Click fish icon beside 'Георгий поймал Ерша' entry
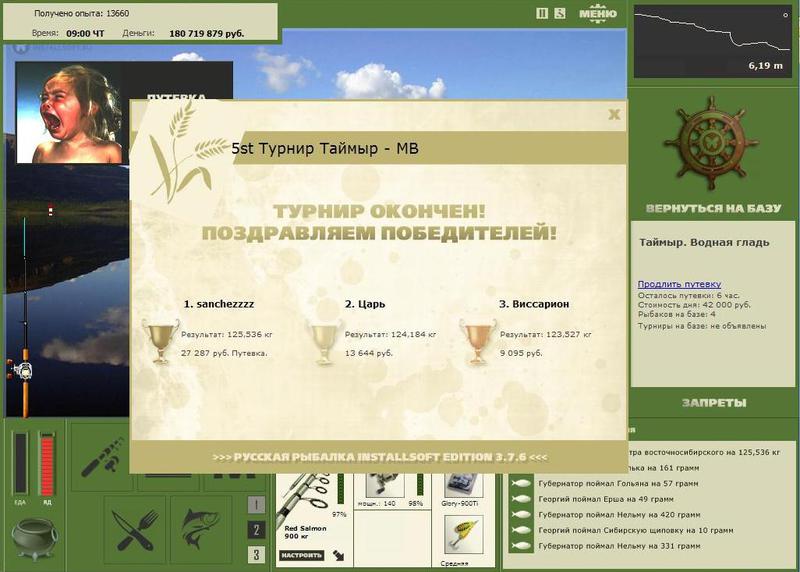The image size is (800, 572). click(x=521, y=499)
